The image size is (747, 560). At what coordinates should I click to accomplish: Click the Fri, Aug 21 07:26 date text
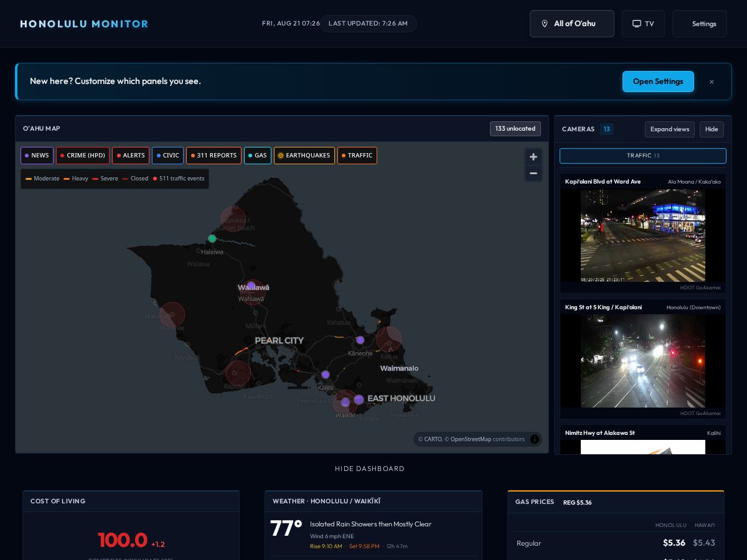(x=291, y=24)
